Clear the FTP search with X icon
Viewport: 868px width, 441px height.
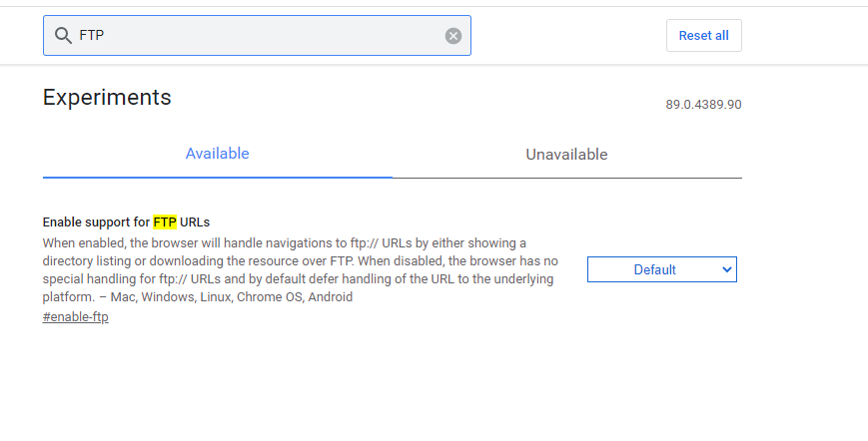click(x=453, y=36)
